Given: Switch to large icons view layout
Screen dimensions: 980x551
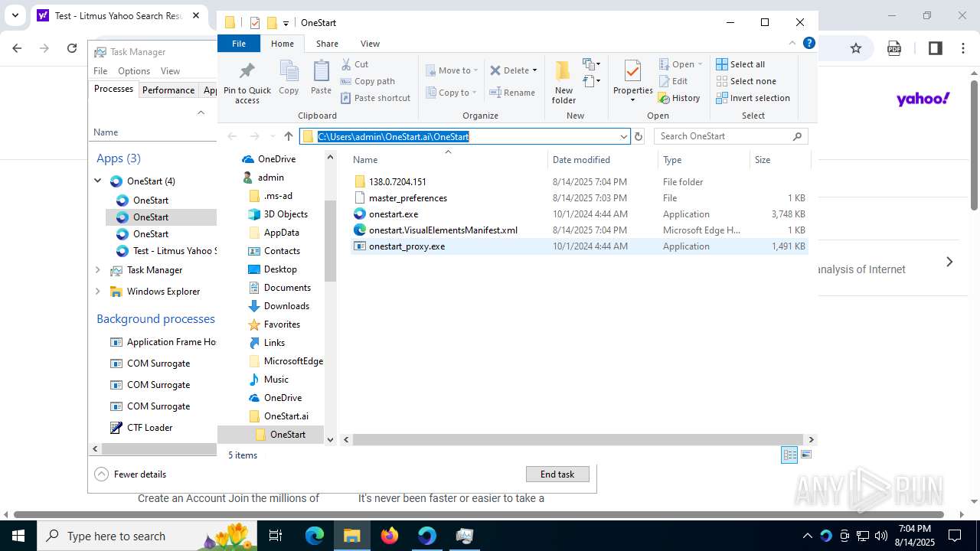Looking at the screenshot, I should [x=805, y=455].
